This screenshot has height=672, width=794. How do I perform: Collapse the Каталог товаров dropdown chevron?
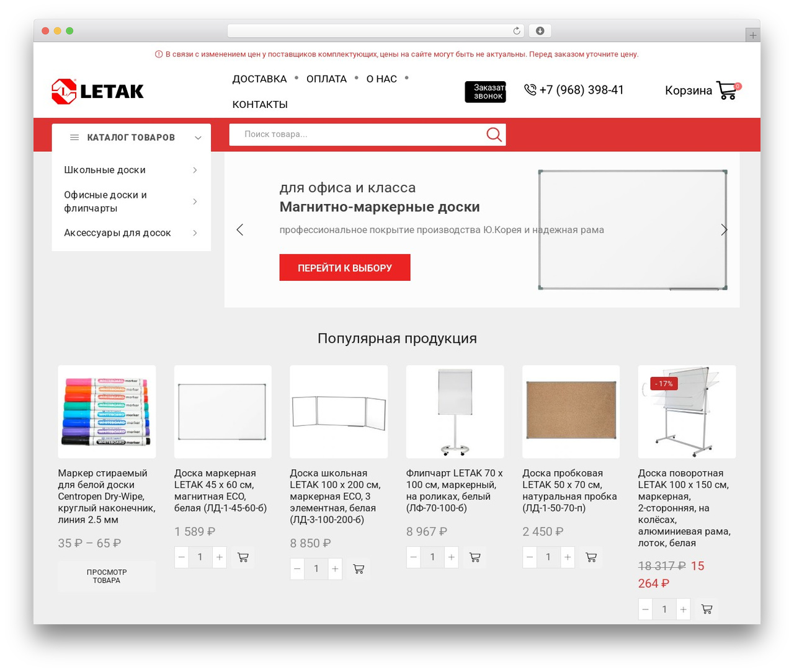pos(198,138)
